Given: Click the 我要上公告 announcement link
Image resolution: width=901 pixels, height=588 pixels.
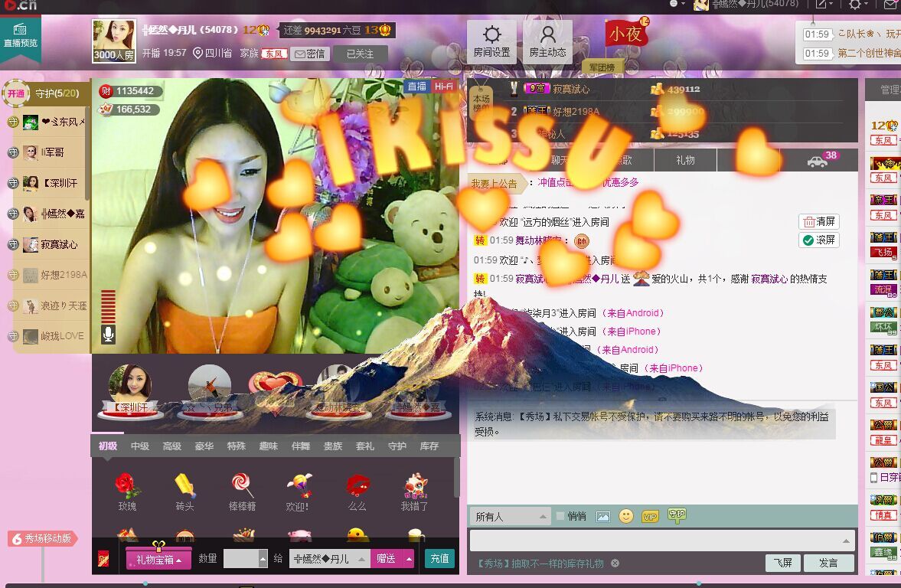Looking at the screenshot, I should click(x=495, y=183).
